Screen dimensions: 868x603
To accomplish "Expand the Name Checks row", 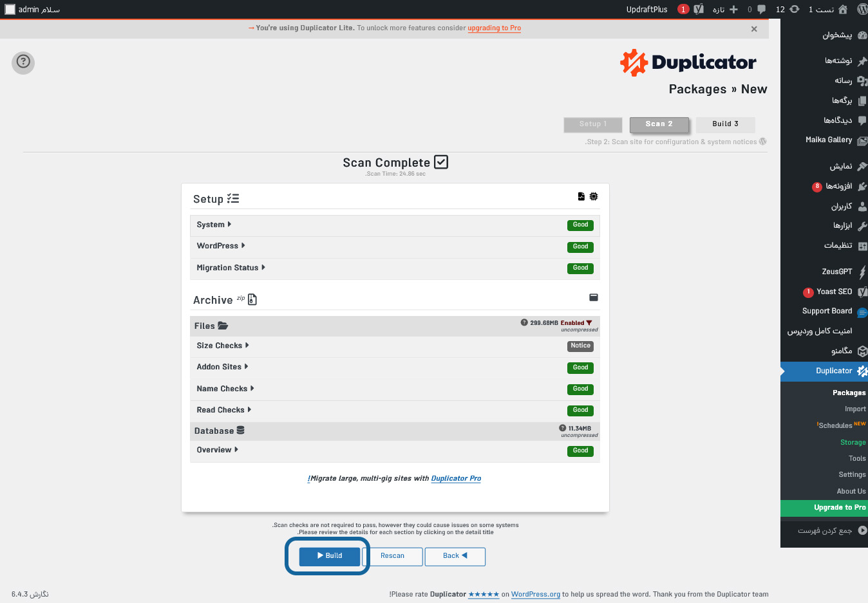I will tap(395, 389).
